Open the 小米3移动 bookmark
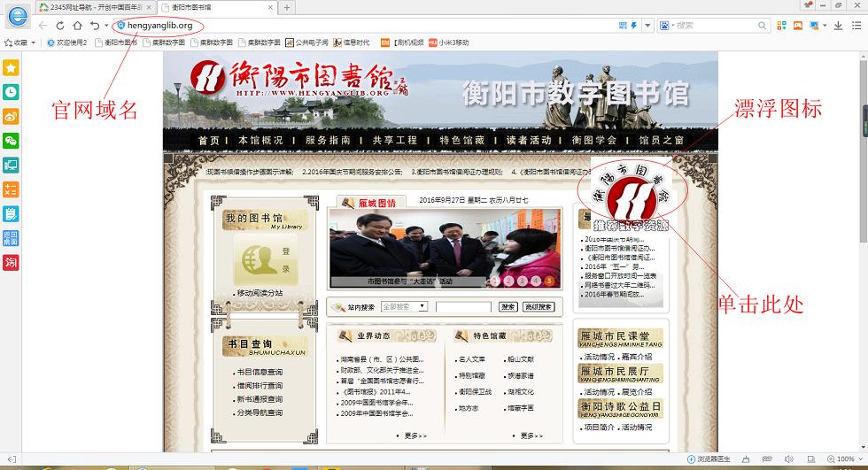 [449, 42]
